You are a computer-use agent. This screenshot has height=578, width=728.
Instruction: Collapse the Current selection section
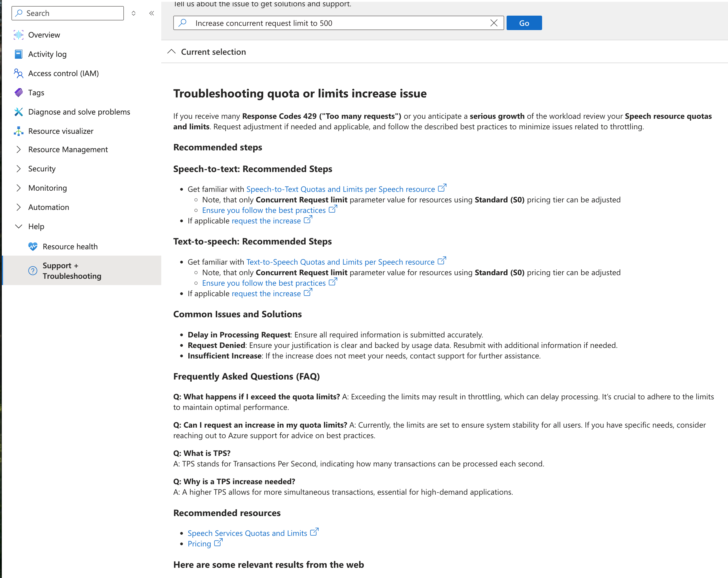tap(171, 52)
